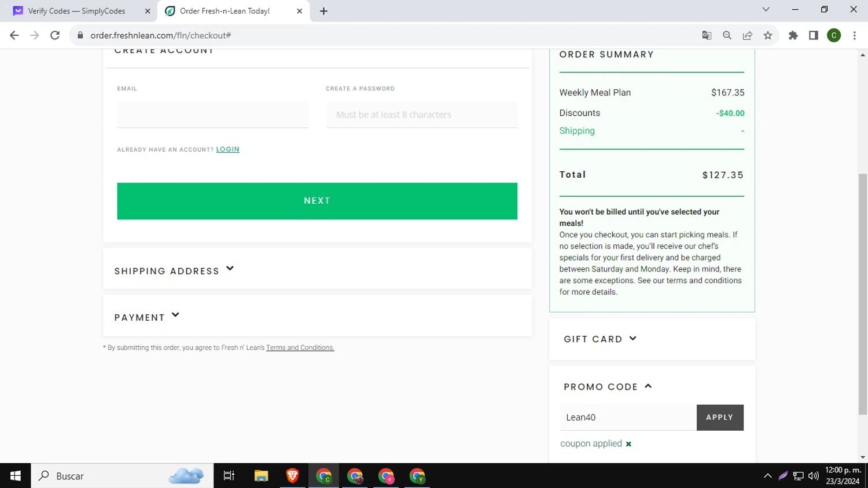Screen dimensions: 868x488
Task: Open the third Chrome taskbar icon
Action: (x=386, y=476)
